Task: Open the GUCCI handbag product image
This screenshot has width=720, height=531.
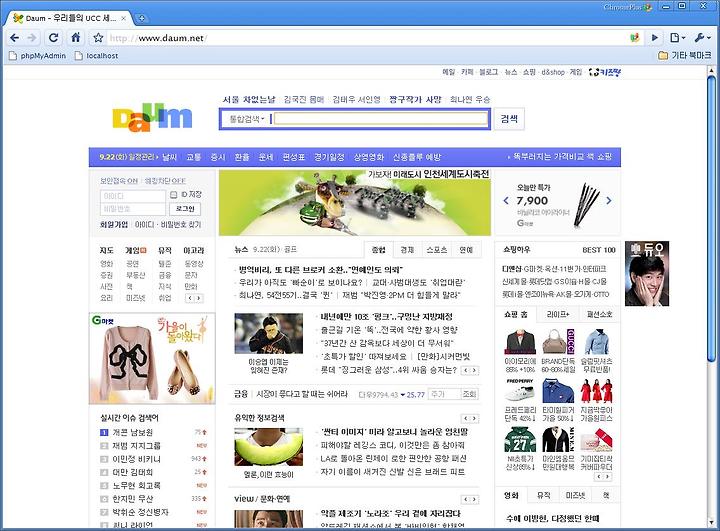Action: (558, 342)
